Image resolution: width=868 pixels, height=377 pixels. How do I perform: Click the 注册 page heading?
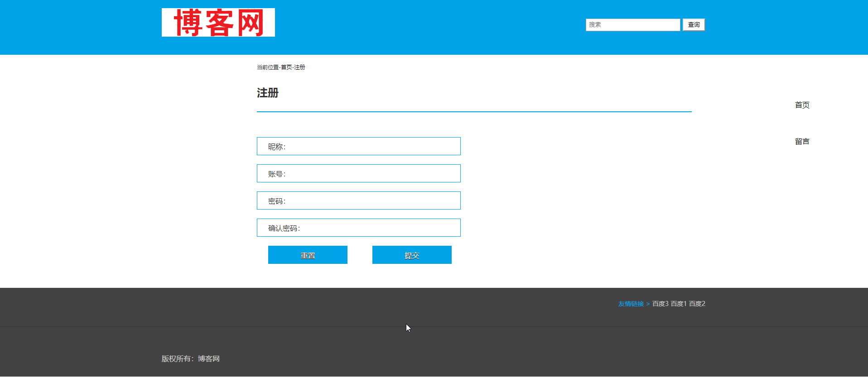click(268, 93)
